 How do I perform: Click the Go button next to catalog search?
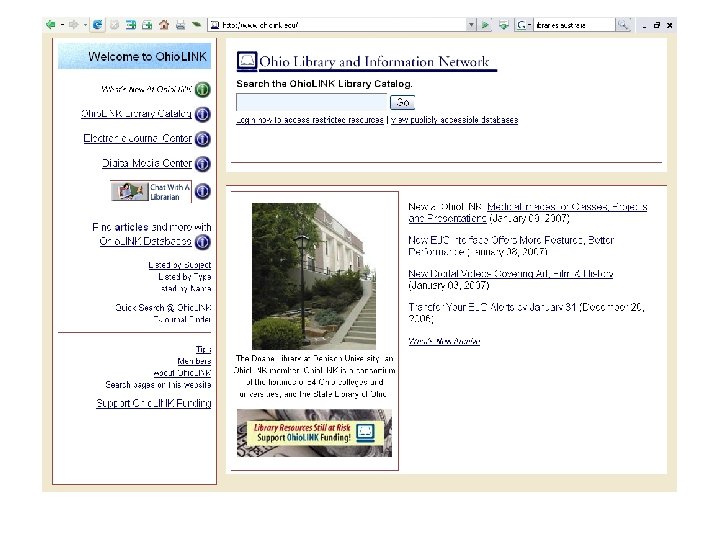pyautogui.click(x=402, y=102)
